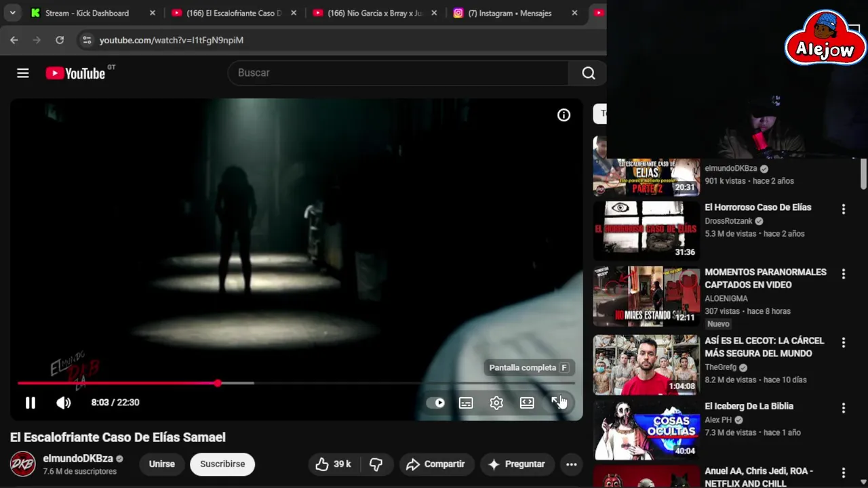Open El Iceberg De La Biblia thumbnail

point(646,430)
